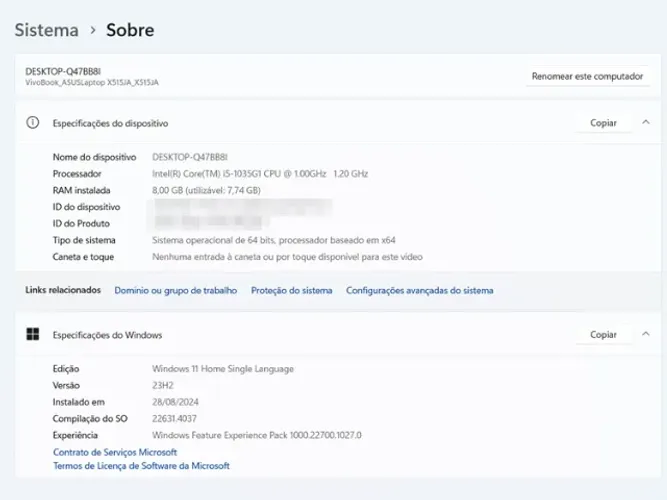Viewport: 667px width, 500px height.
Task: Copy the device specifications with Copiar
Action: coord(603,123)
